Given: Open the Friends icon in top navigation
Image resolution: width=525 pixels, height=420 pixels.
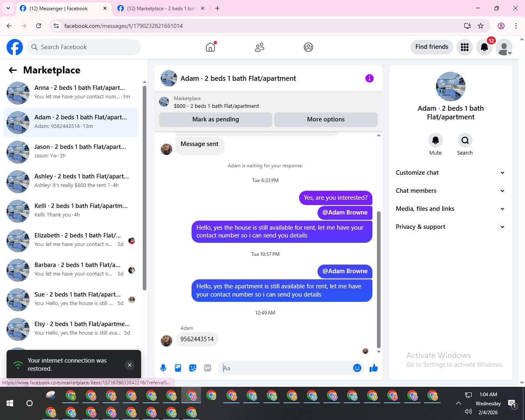Looking at the screenshot, I should [260, 47].
